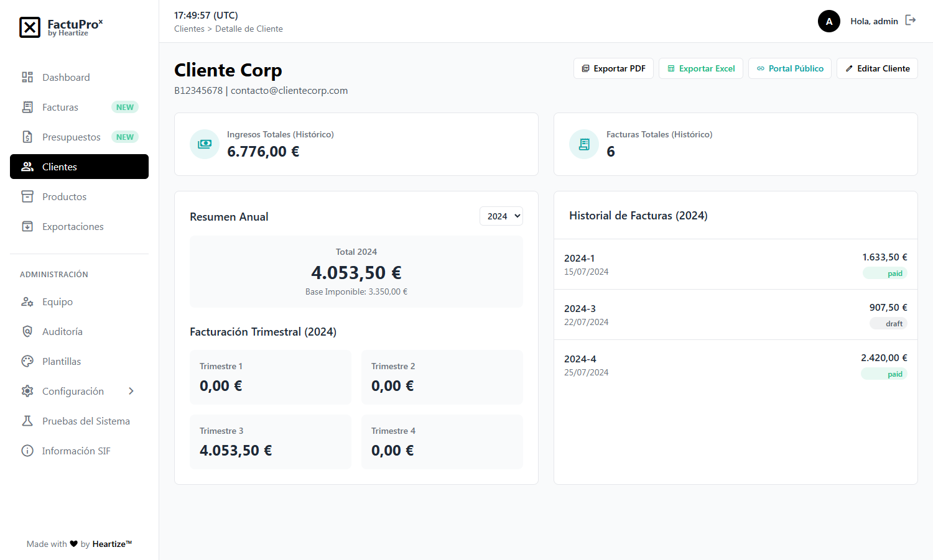
Task: Click the Exportaciones sidebar icon
Action: click(x=27, y=227)
